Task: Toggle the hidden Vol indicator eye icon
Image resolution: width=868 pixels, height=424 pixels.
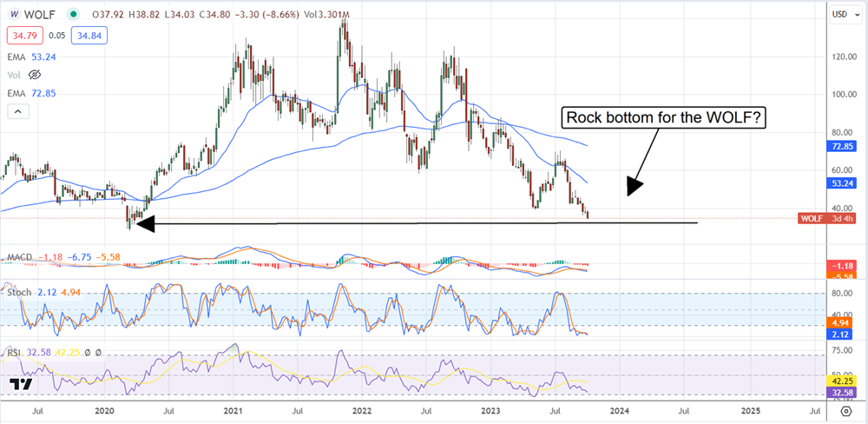Action: 35,74
